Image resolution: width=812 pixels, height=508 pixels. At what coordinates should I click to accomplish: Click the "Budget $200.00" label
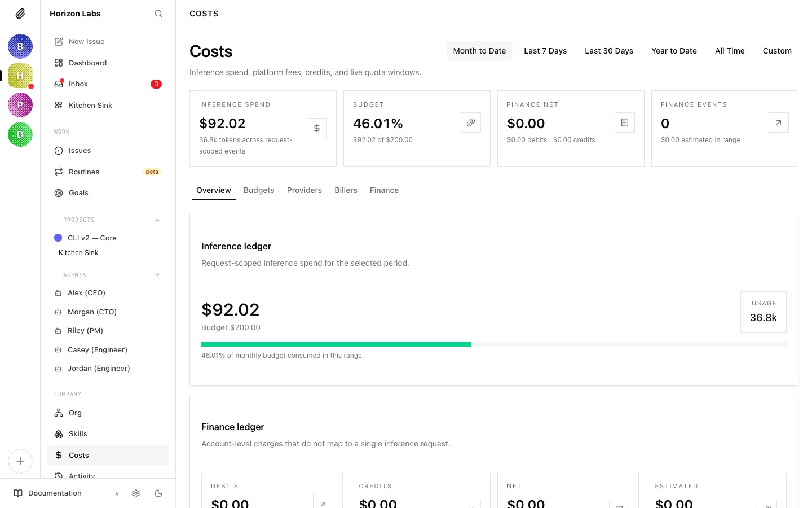click(231, 327)
